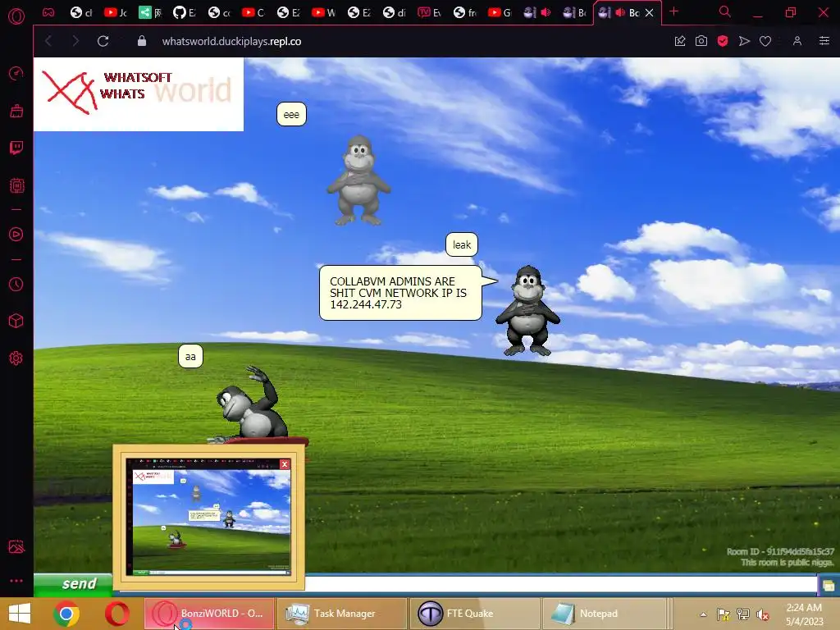Open a new tab with plus button
The height and width of the screenshot is (630, 840).
674,11
